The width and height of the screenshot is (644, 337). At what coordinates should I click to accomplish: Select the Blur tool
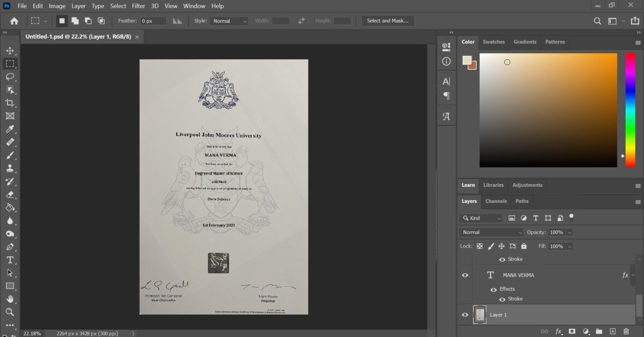[x=10, y=221]
